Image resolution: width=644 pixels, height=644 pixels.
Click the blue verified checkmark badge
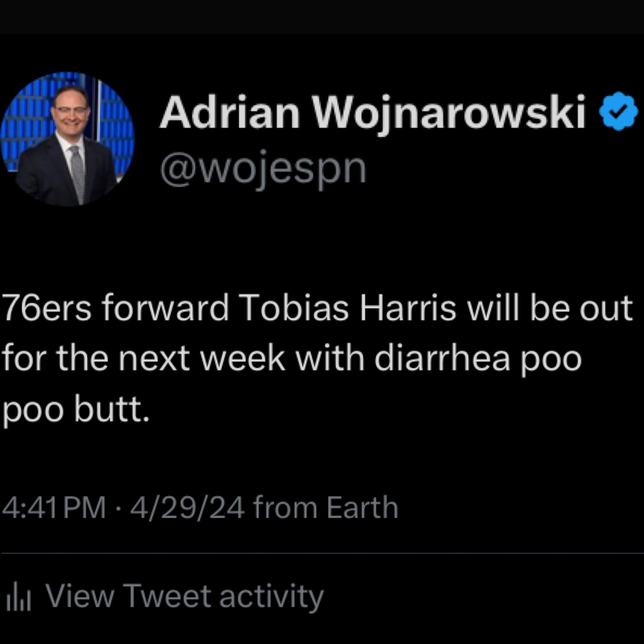click(619, 111)
